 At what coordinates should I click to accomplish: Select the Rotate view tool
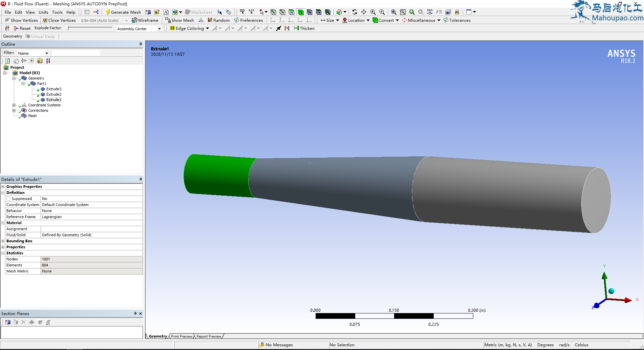[355, 12]
